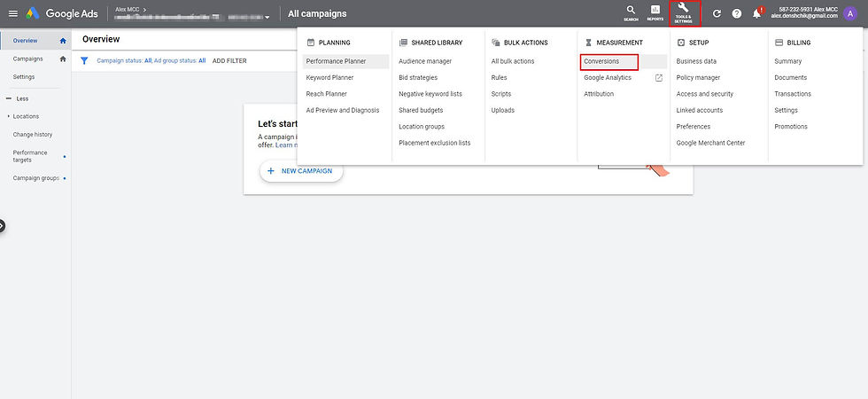Select Overview in the sidebar
This screenshot has width=868, height=399.
[26, 41]
